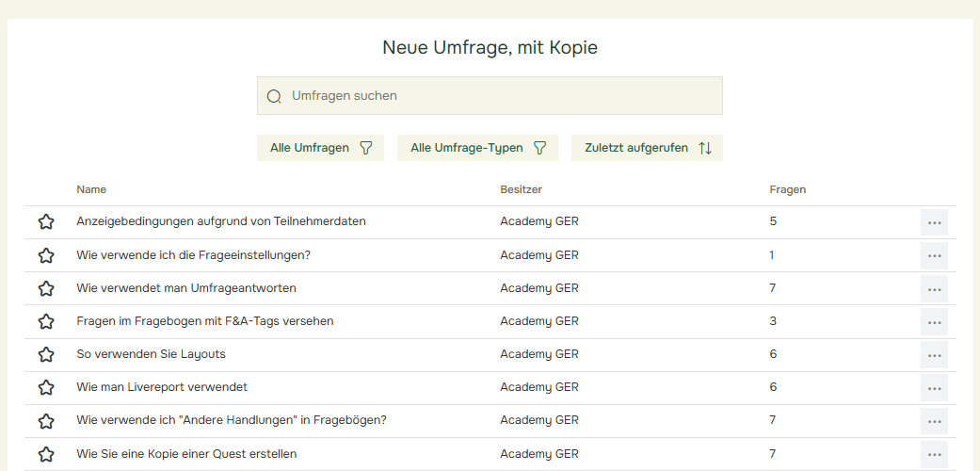Select 'Wie verwende ich "Andere Handlungen" in Fragebögen?'

pyautogui.click(x=232, y=420)
